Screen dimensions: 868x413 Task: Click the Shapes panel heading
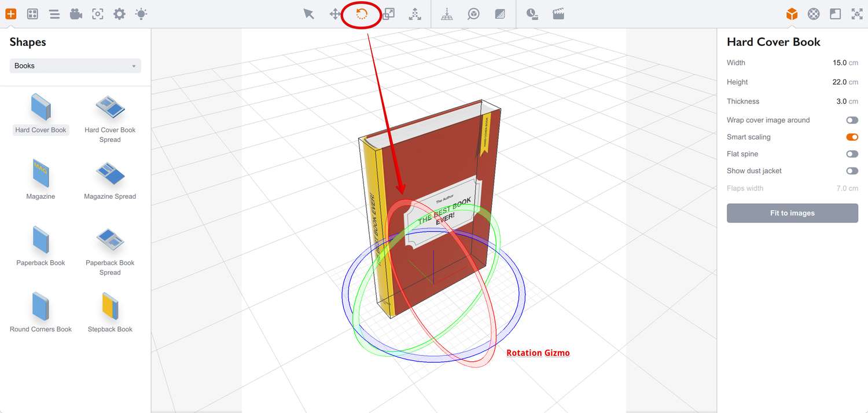click(x=28, y=42)
